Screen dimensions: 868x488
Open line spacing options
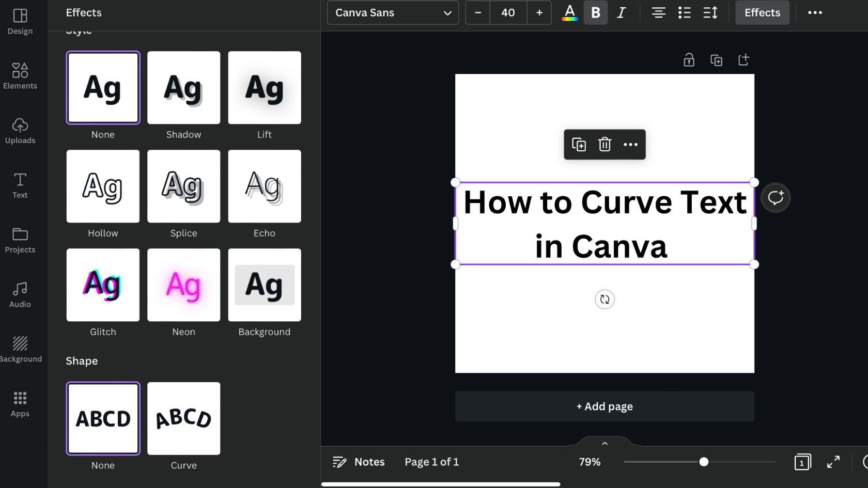[x=710, y=12]
